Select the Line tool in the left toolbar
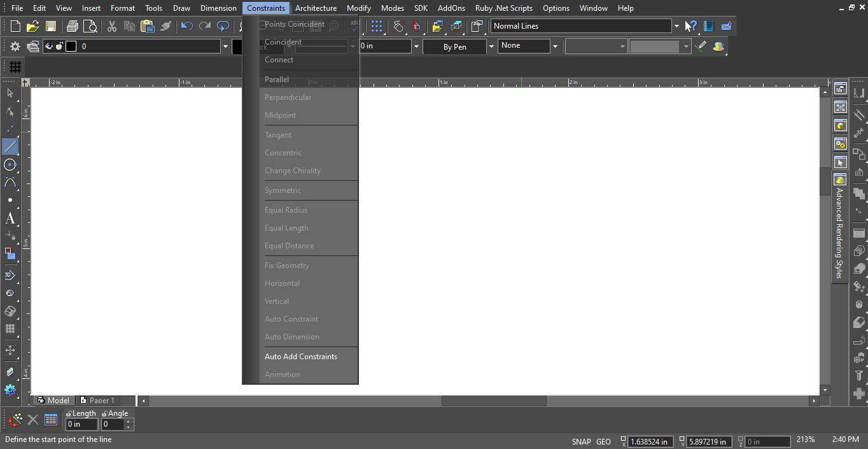Screen dimensions: 868x449 pyautogui.click(x=10, y=146)
